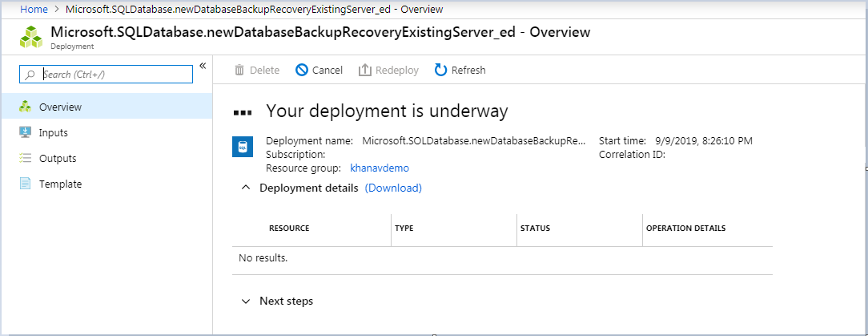Click the Refresh arrow icon
Image resolution: width=868 pixels, height=336 pixels.
point(440,71)
